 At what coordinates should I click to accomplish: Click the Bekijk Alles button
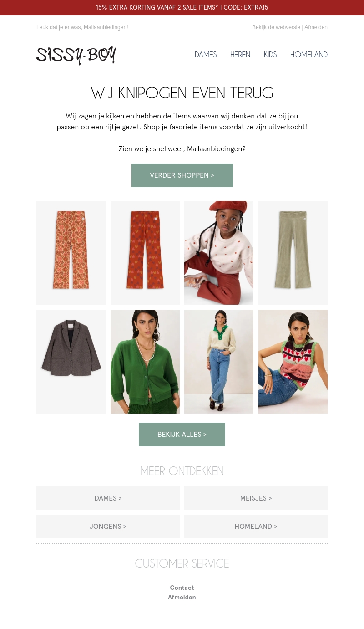[182, 435]
